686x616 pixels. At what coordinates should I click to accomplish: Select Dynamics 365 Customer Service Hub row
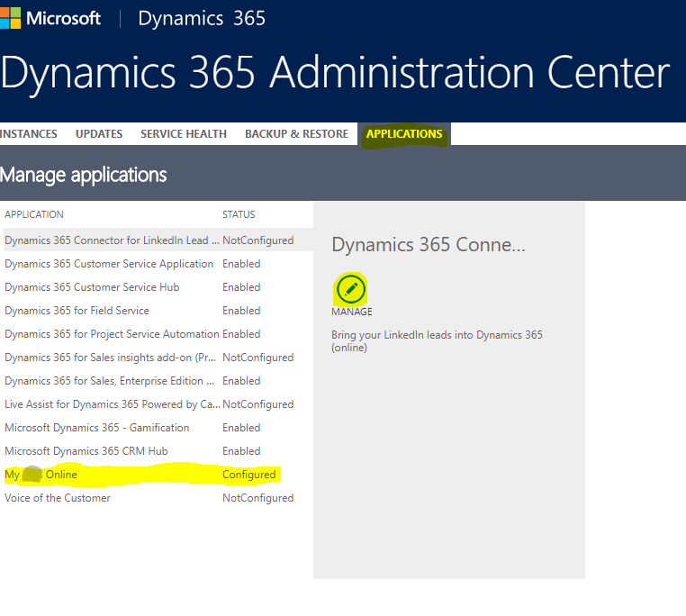pyautogui.click(x=158, y=286)
